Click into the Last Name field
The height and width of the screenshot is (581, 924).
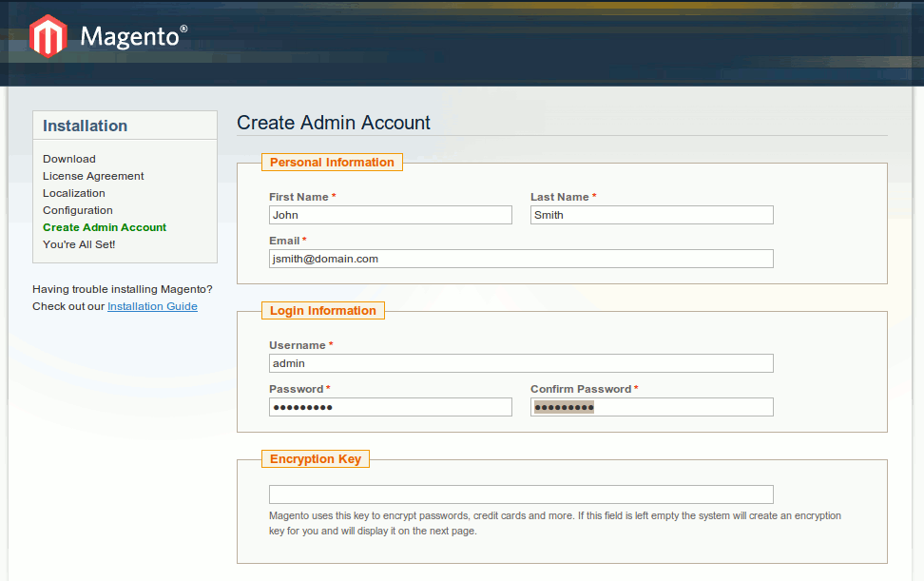tap(651, 215)
